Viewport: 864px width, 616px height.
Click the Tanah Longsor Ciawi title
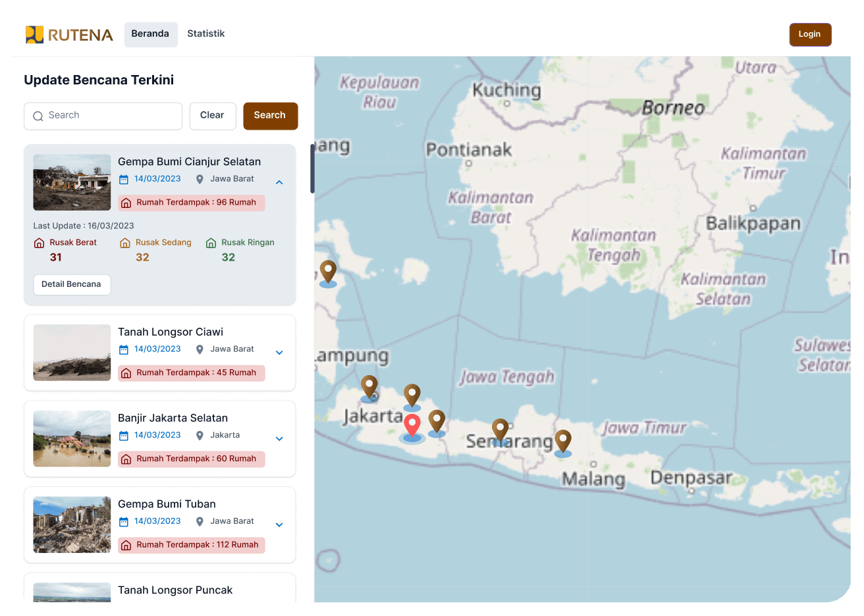(x=171, y=332)
